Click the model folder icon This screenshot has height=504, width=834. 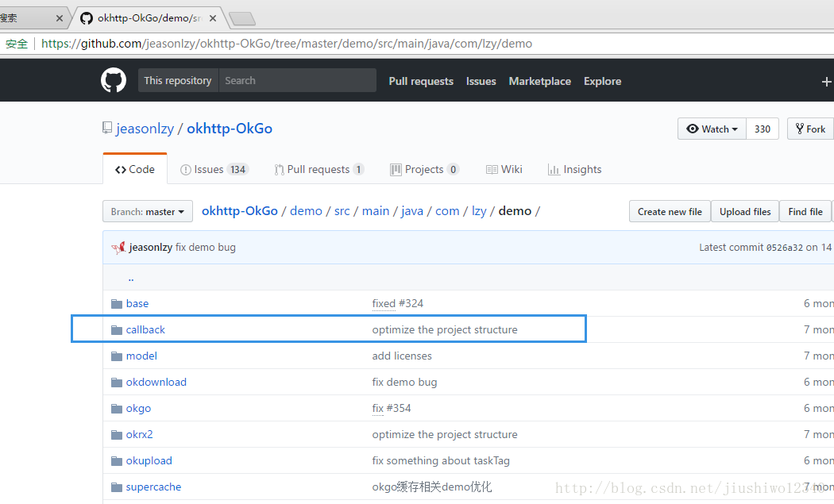[117, 356]
